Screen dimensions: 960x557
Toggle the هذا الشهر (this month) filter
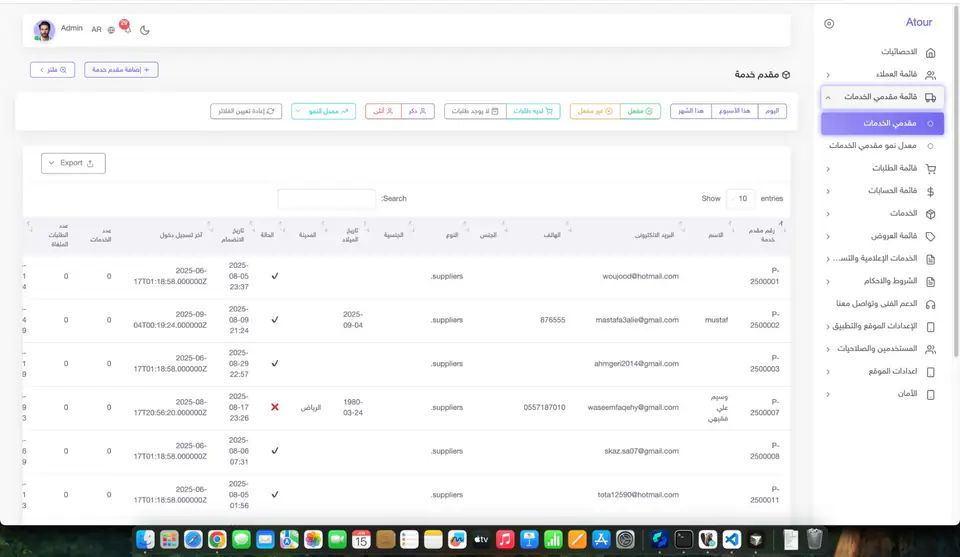coord(691,111)
